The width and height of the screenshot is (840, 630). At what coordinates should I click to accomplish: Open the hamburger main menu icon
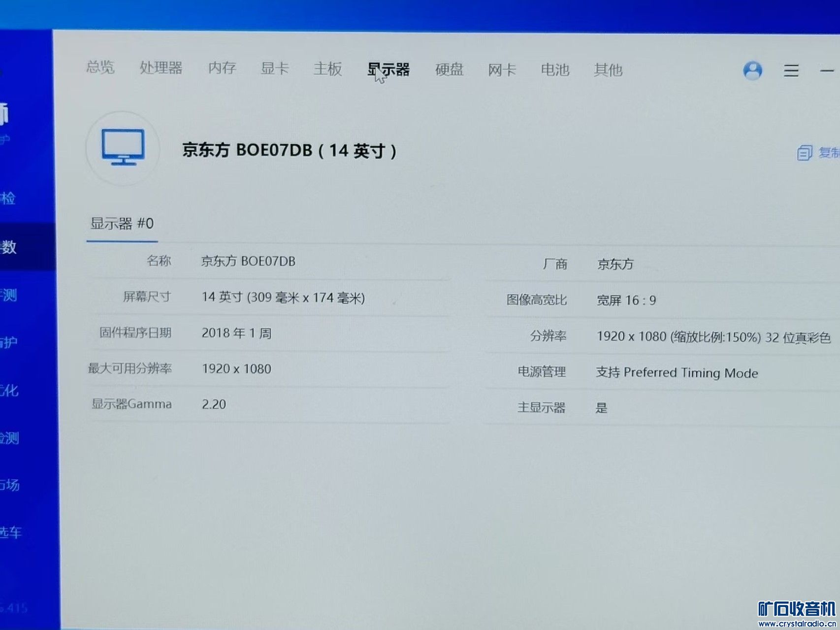[x=791, y=70]
